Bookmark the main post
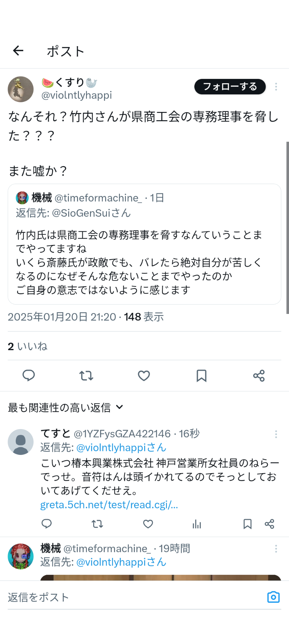The width and height of the screenshot is (289, 644). [202, 376]
